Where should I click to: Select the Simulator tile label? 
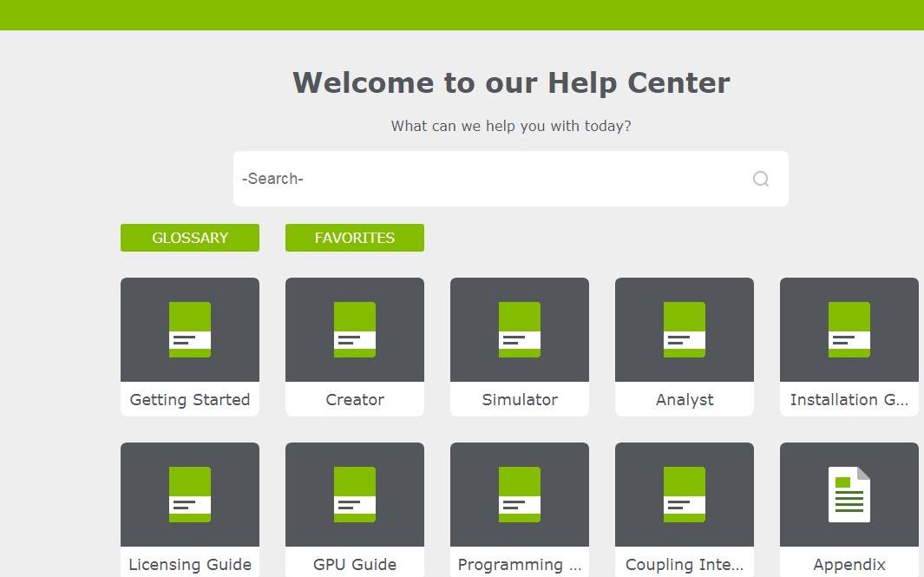coord(519,400)
